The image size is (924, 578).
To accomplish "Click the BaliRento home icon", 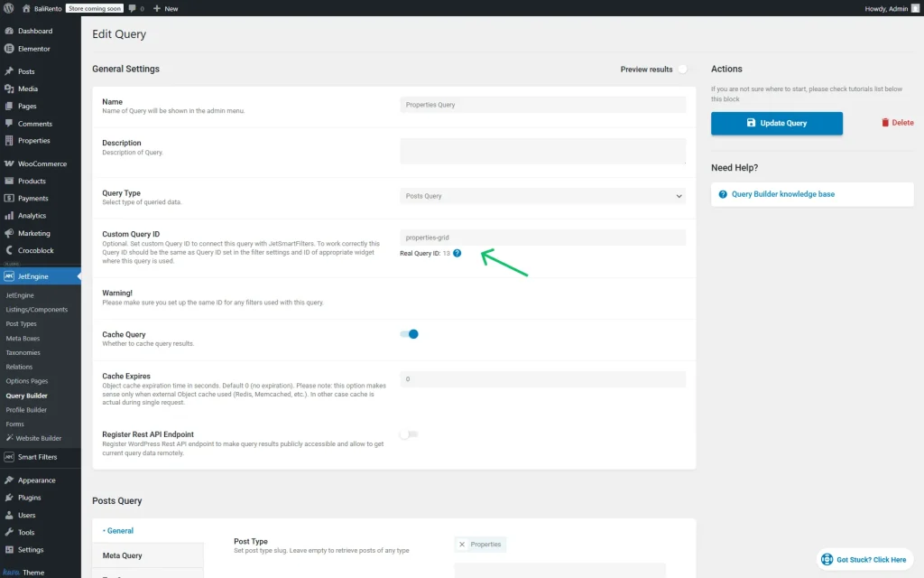I will pos(26,8).
